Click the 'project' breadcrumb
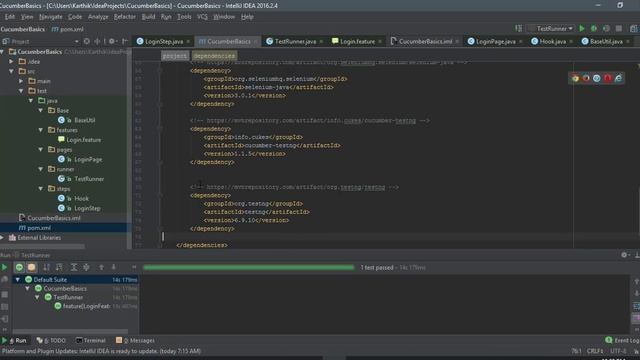 pos(175,56)
